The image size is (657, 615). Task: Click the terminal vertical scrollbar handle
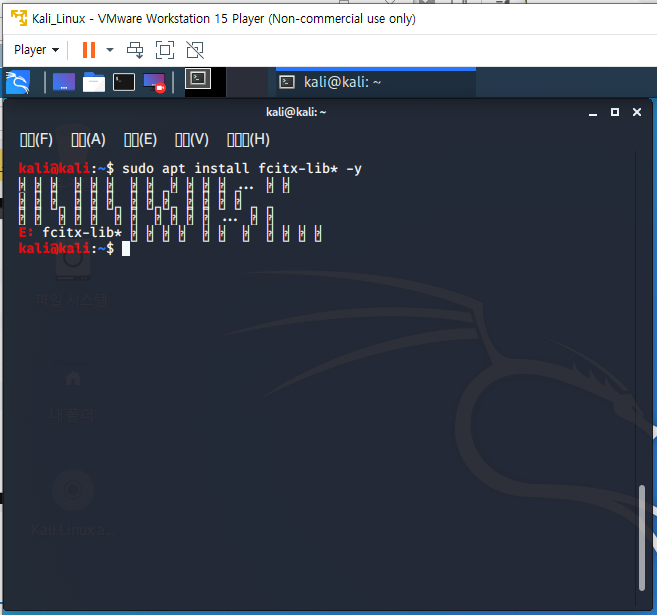coord(641,537)
